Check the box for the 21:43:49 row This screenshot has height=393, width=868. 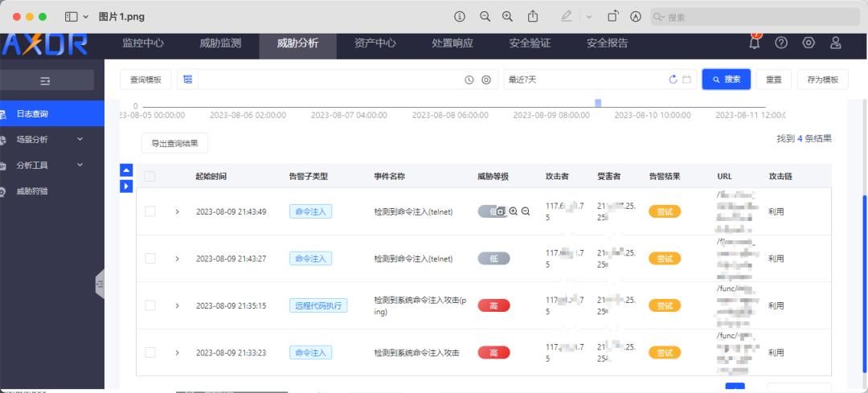(x=149, y=211)
